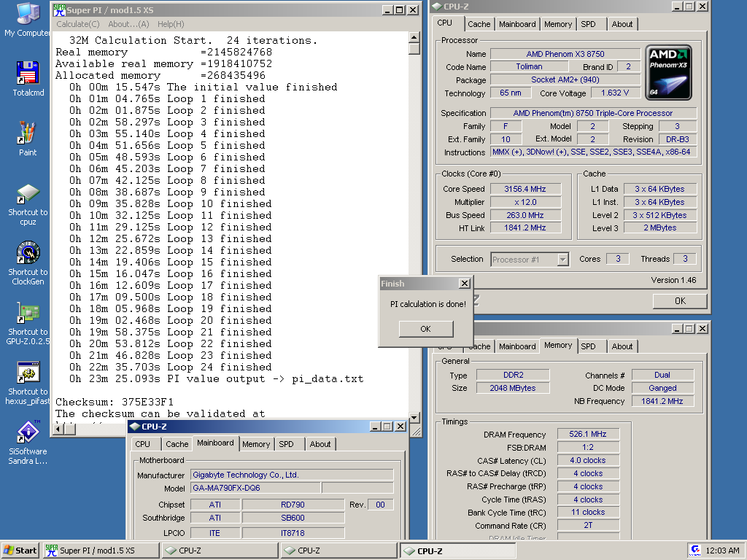
Task: Click the AMD Phenom X3 8750 name field
Action: pos(565,54)
